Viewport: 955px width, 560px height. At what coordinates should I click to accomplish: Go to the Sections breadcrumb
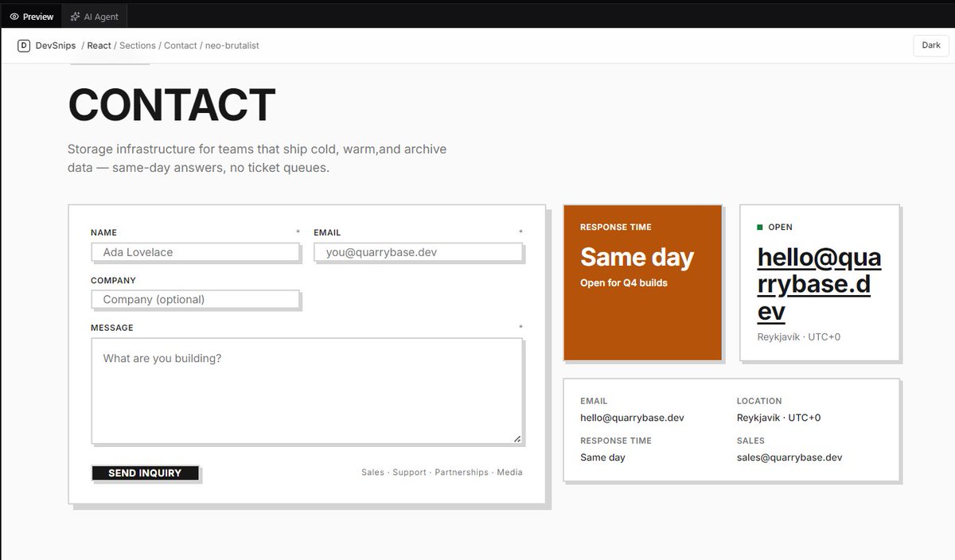138,45
